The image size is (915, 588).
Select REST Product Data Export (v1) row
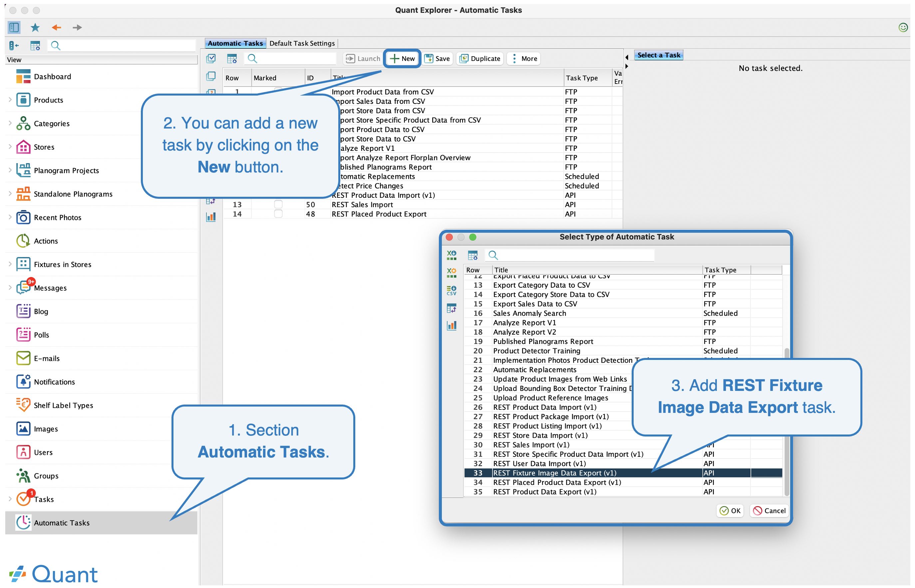click(x=623, y=492)
